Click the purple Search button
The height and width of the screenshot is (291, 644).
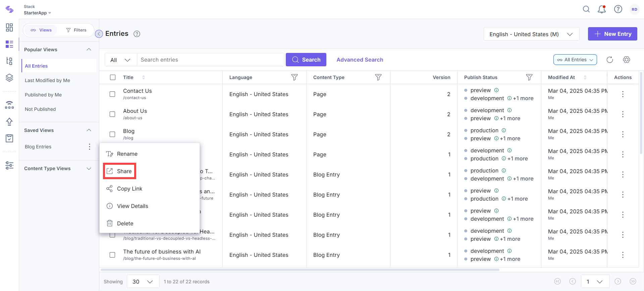click(306, 60)
